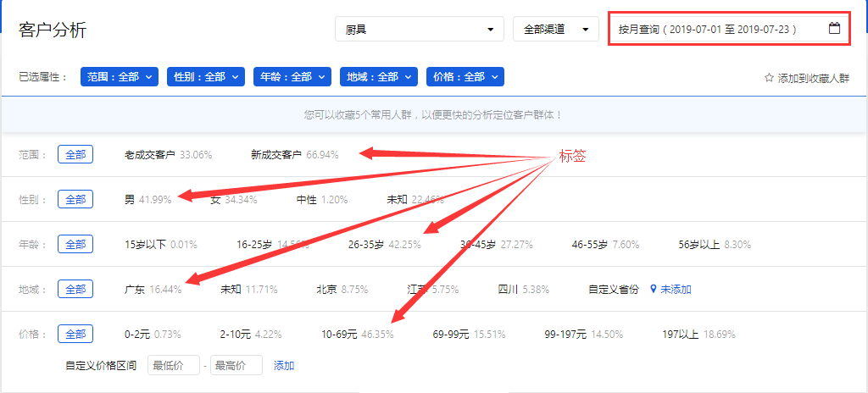
Task: Select the 99-197元 price tag
Action: click(x=583, y=335)
